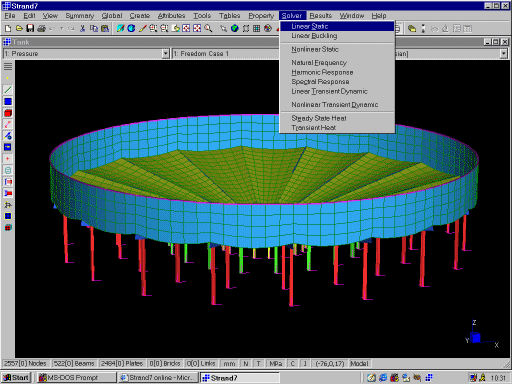Toggle the blue pencil attribute display icon
The height and width of the screenshot is (384, 512).
tap(8, 136)
